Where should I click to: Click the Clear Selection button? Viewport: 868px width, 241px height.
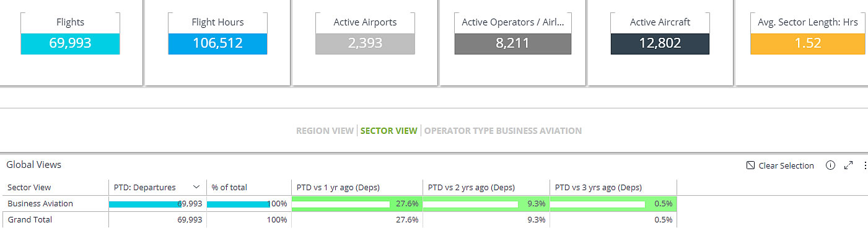(x=780, y=165)
